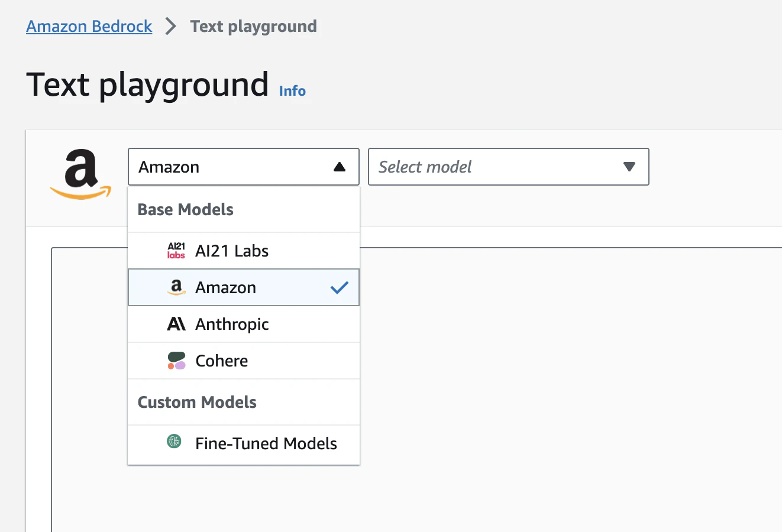Viewport: 782px width, 532px height.
Task: Click the Fine-Tuned Models brain icon
Action: (x=174, y=441)
